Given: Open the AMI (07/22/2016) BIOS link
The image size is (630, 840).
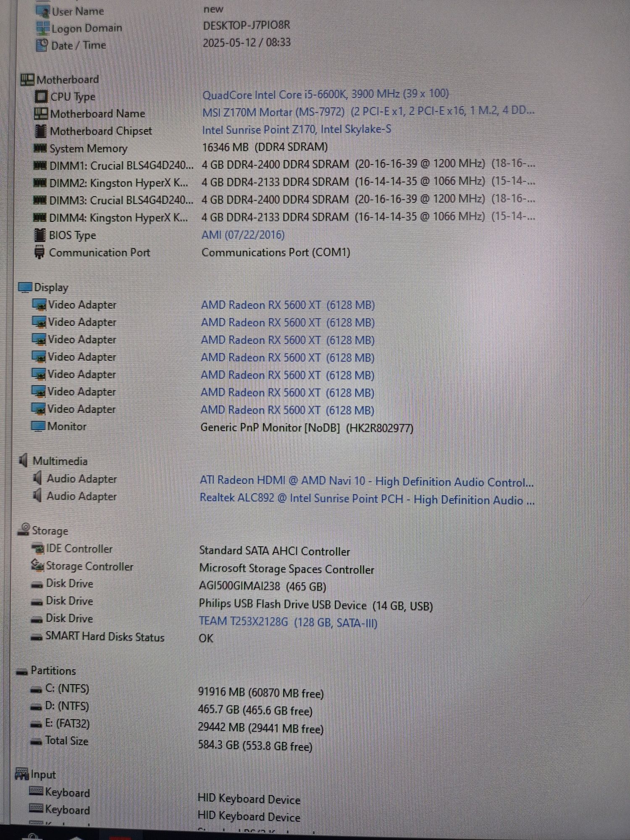Looking at the screenshot, I should point(243,235).
